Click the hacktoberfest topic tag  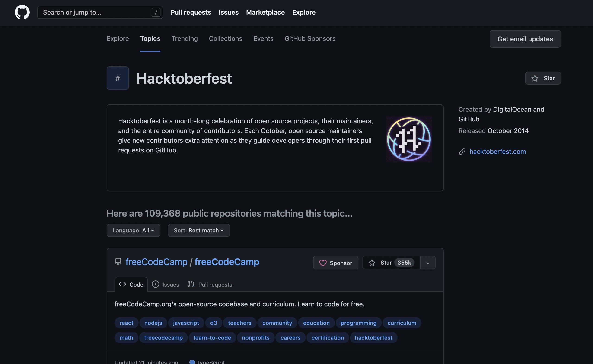pos(373,338)
